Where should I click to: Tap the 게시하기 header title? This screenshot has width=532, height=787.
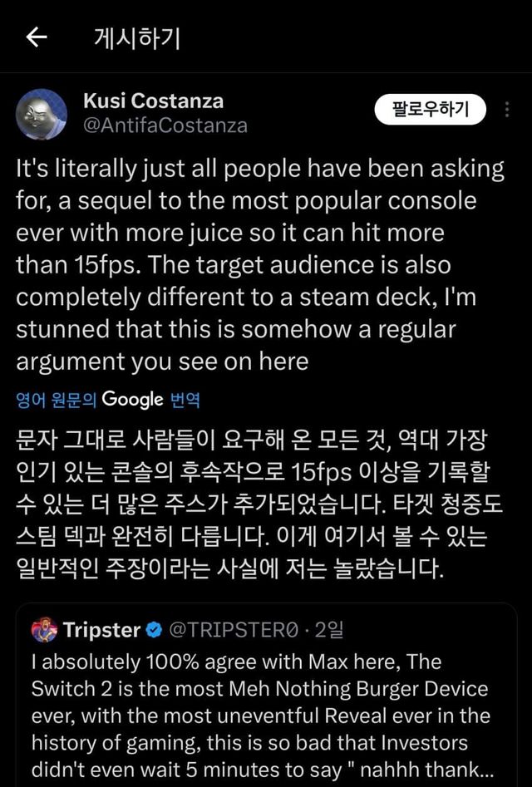point(136,38)
